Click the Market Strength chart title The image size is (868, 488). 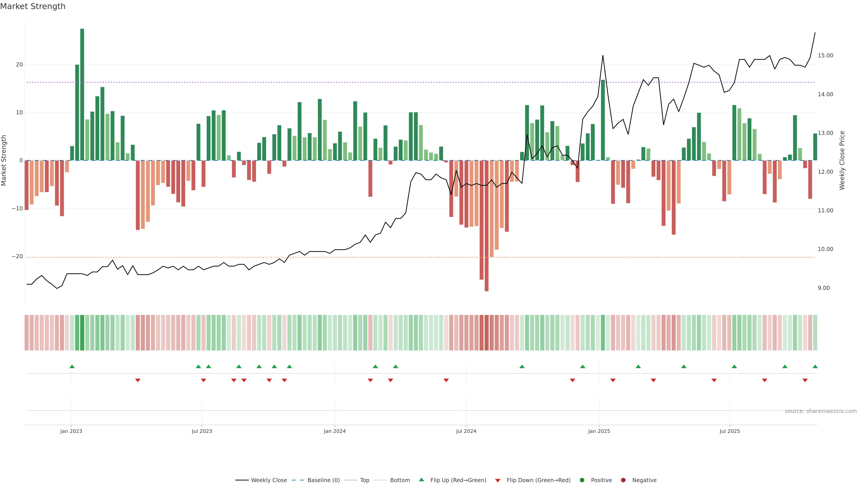tap(33, 6)
